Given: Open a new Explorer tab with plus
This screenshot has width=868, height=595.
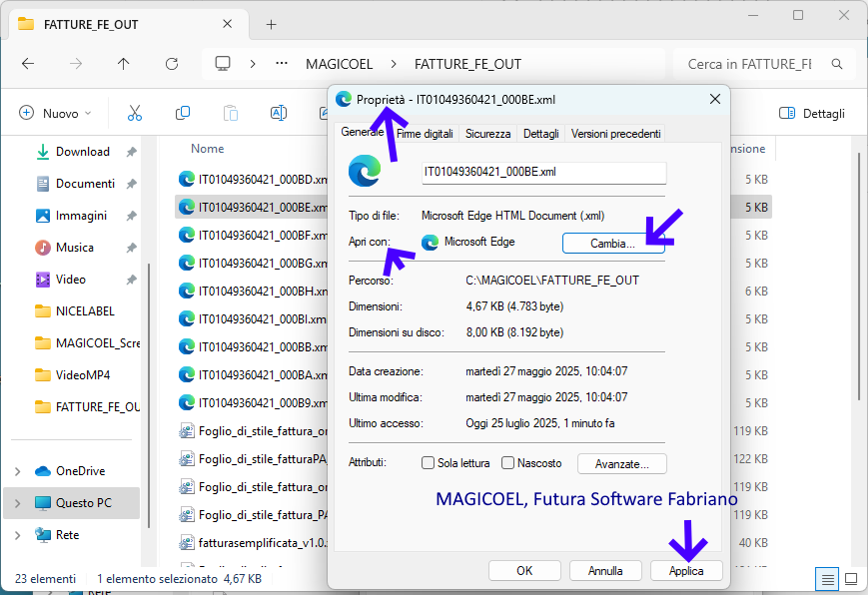Looking at the screenshot, I should coord(272,24).
